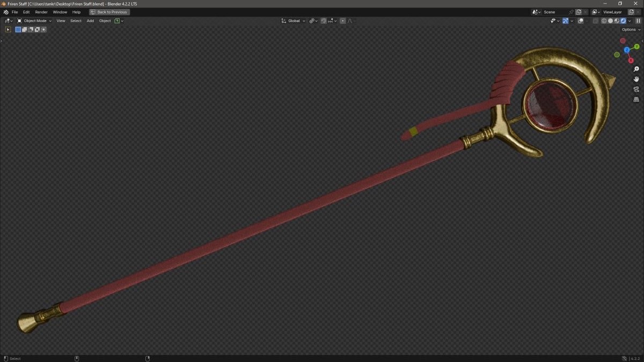Activate the pan view hand icon

pyautogui.click(x=636, y=79)
